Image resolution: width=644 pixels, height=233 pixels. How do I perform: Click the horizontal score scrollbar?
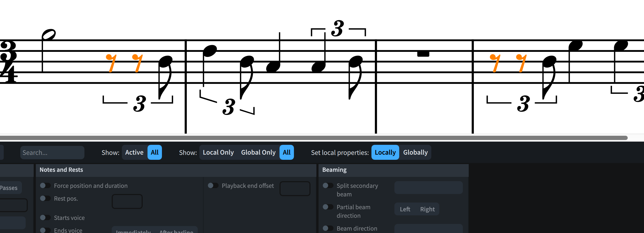pyautogui.click(x=314, y=138)
